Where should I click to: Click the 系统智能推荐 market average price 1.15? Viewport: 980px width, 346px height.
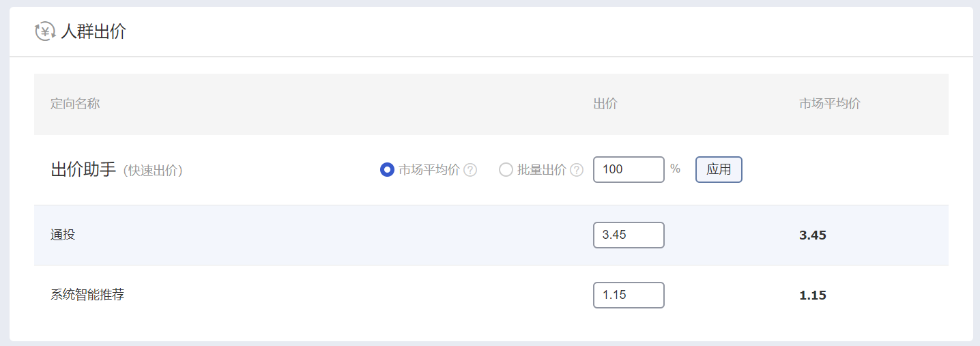point(813,295)
